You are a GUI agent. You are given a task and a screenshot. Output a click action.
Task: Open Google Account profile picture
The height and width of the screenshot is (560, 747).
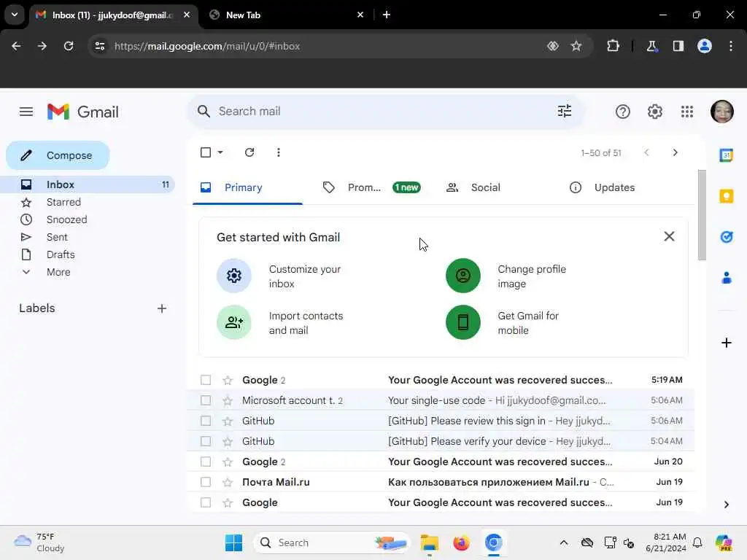click(x=721, y=112)
